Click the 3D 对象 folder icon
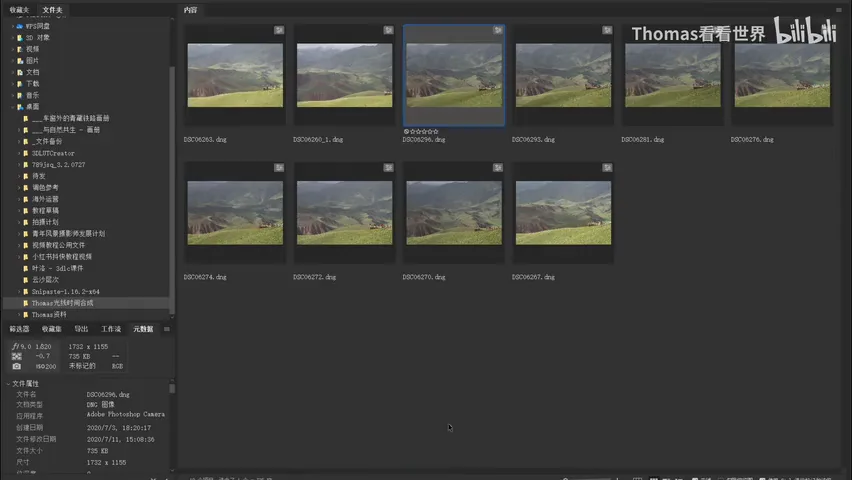The image size is (852, 480). 20,38
